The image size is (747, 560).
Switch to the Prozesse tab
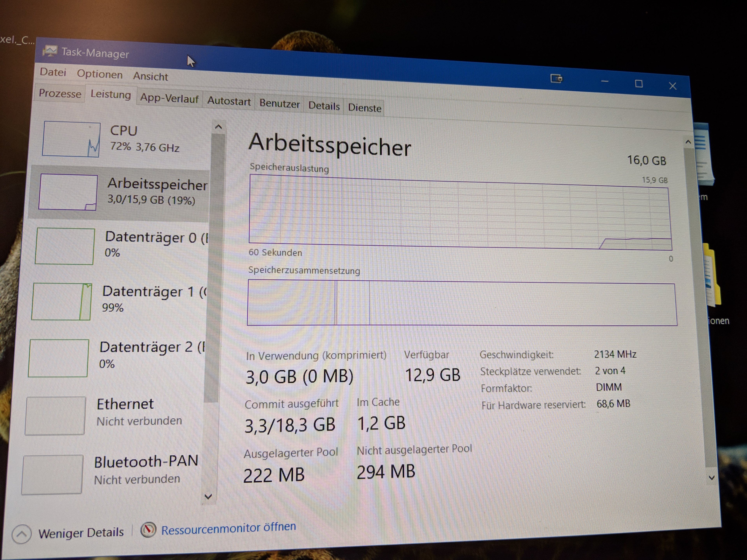click(x=60, y=93)
